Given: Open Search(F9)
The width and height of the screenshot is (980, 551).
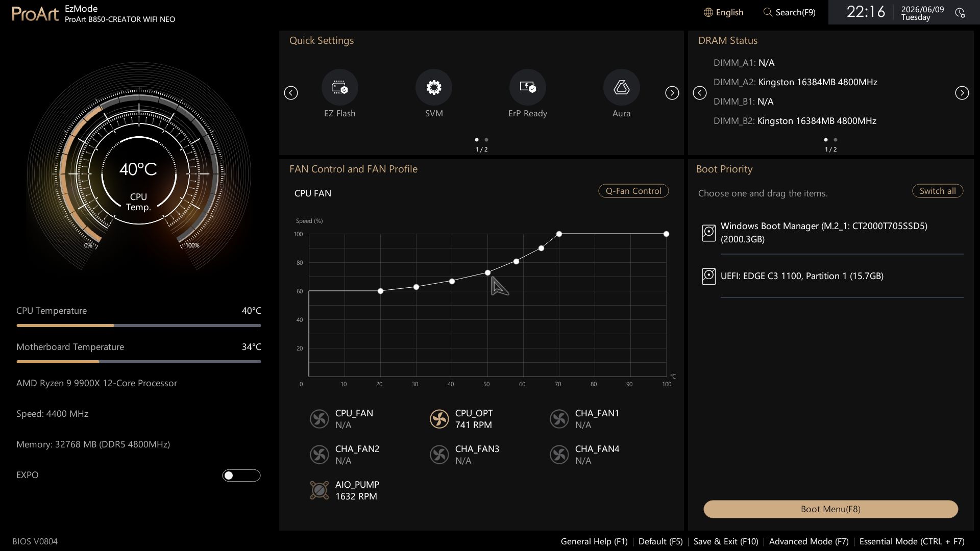Looking at the screenshot, I should coord(795,12).
